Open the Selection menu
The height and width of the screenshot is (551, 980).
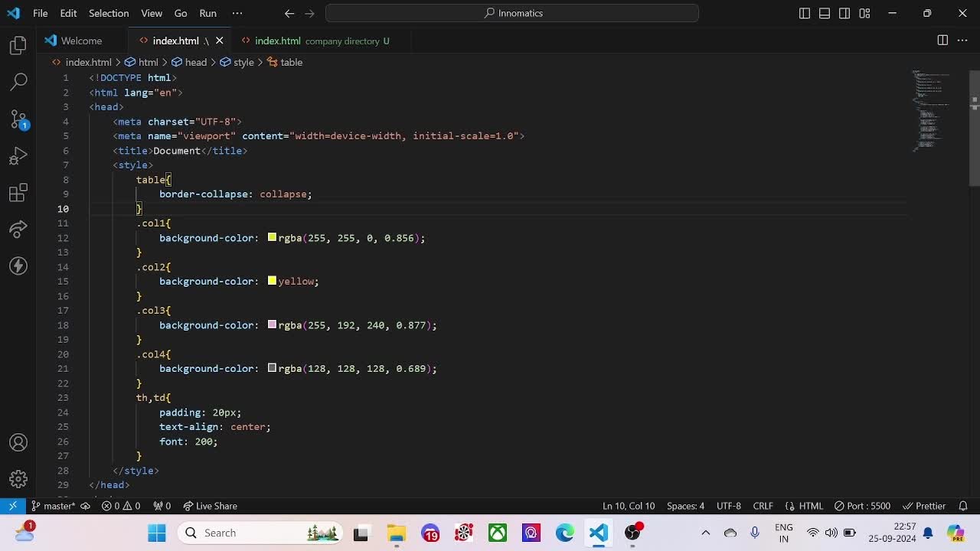point(109,13)
